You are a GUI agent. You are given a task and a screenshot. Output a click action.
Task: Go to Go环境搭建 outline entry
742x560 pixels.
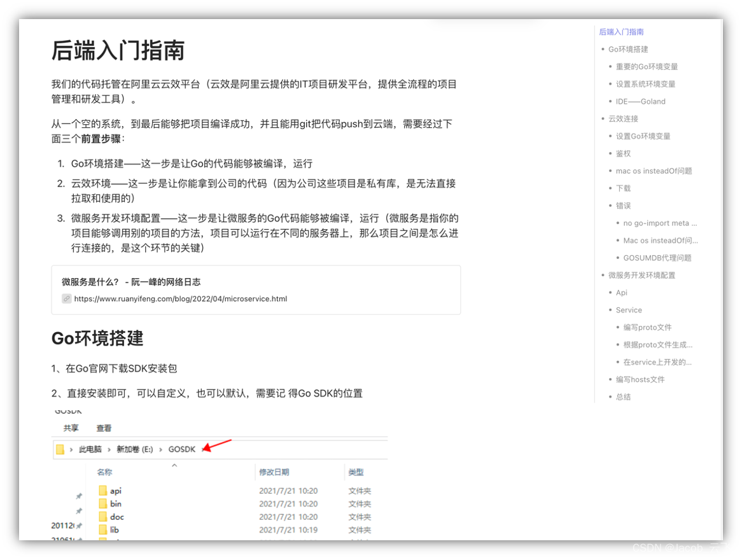(628, 49)
